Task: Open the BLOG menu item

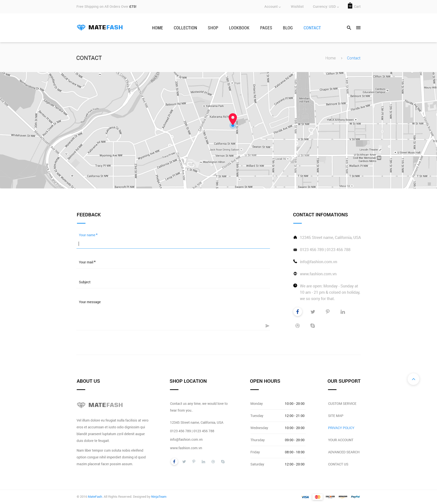Action: (x=288, y=28)
